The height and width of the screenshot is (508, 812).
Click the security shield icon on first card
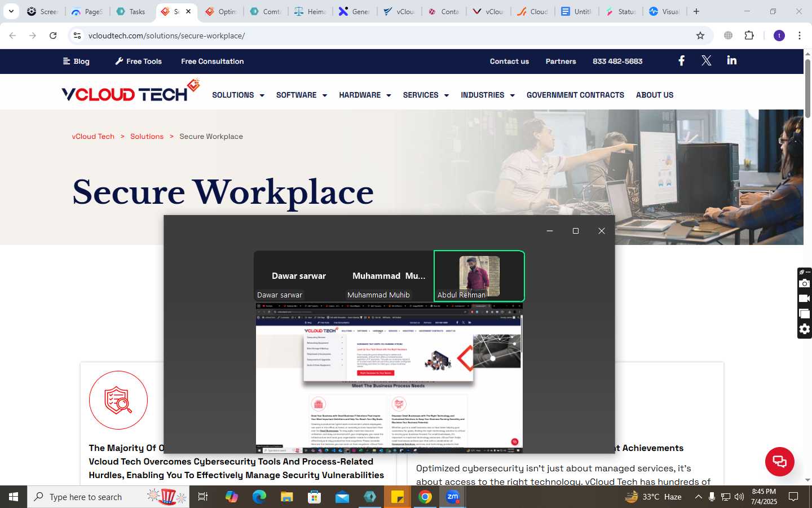point(118,400)
